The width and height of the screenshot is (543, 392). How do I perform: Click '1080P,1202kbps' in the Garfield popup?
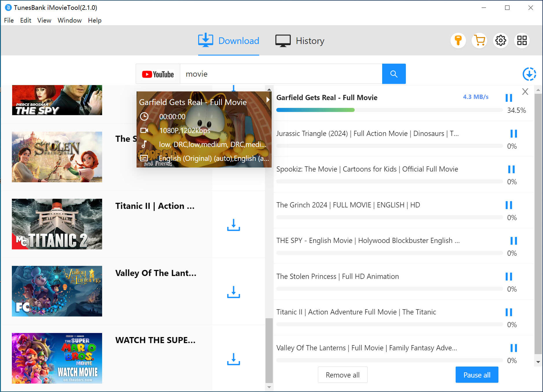pos(185,130)
